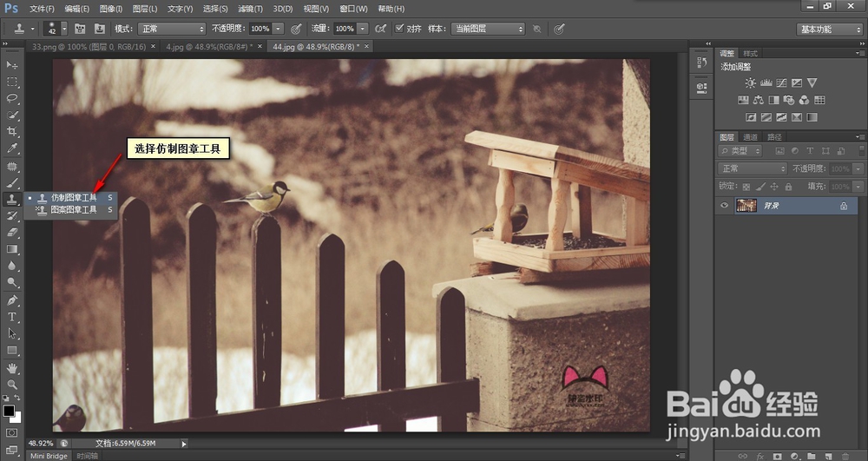Switch to the 通道 tab

pyautogui.click(x=750, y=137)
